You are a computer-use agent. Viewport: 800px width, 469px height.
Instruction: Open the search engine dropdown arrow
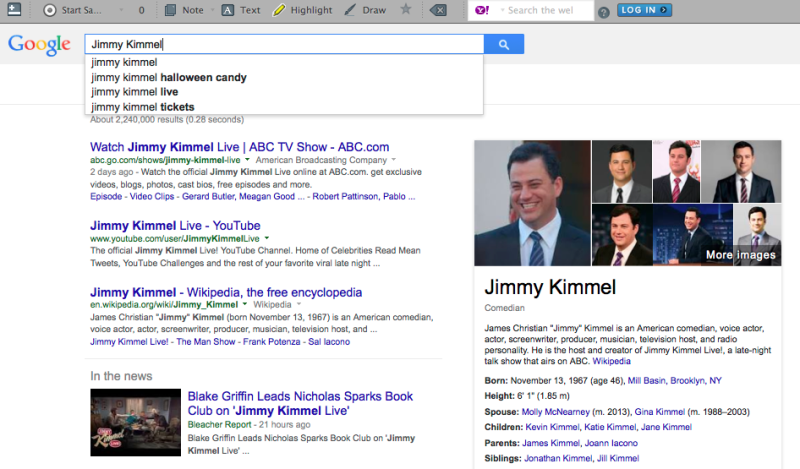click(x=502, y=10)
